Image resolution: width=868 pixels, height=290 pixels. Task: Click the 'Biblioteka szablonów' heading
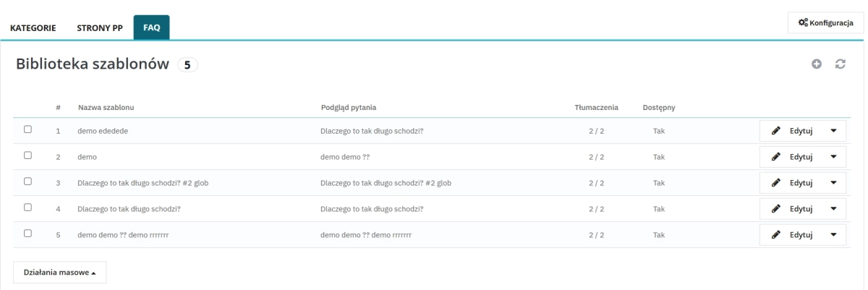[93, 64]
